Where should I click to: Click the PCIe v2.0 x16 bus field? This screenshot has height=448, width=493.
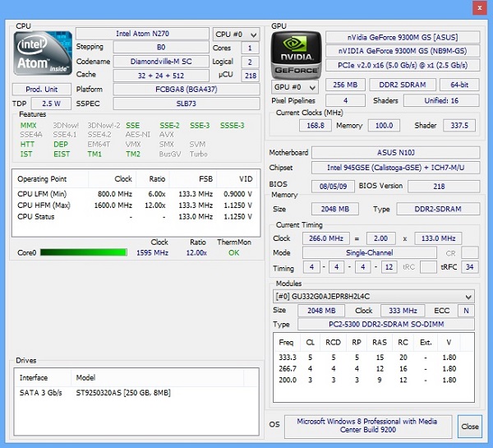[403, 65]
